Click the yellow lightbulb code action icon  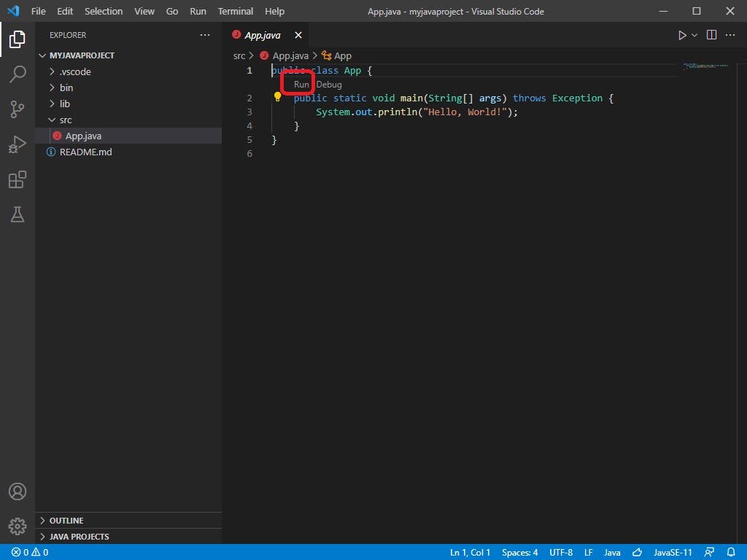278,97
